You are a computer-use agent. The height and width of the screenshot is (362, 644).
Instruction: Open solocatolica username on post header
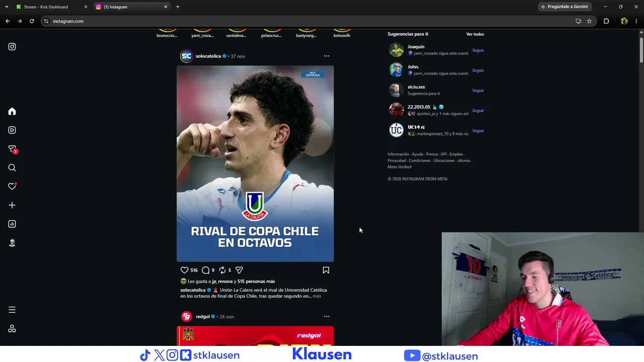(x=208, y=56)
